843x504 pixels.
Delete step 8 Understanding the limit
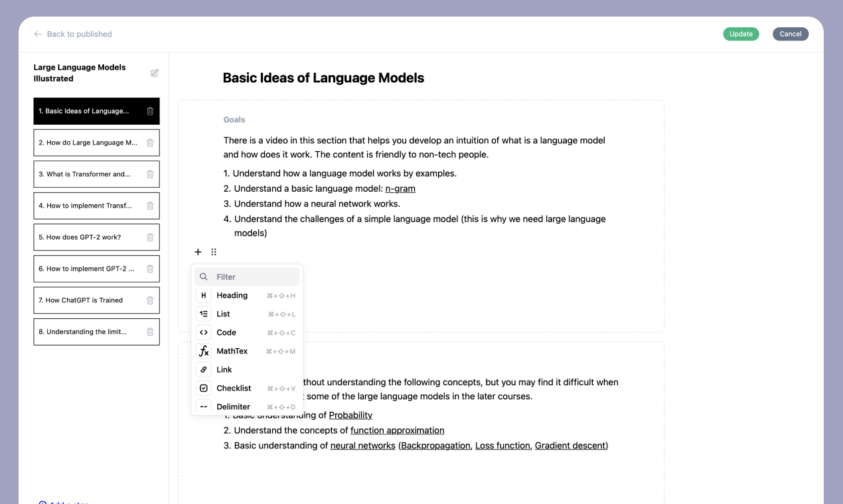pyautogui.click(x=150, y=332)
